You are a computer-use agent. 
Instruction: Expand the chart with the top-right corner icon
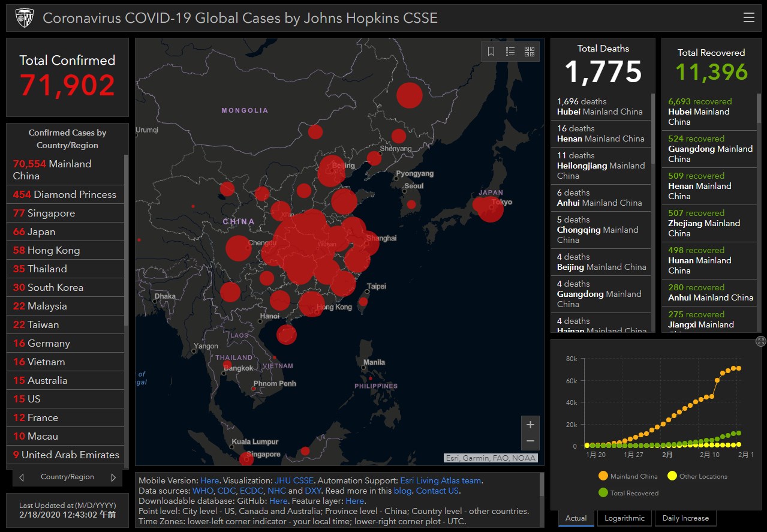pos(760,341)
